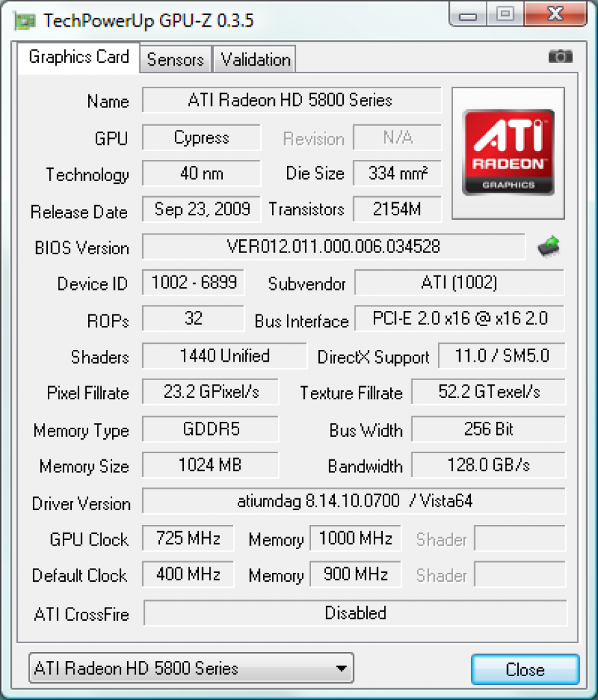Click DirectX Support value 11.0 / SM5.0
Viewport: 598px width, 700px height.
(502, 355)
